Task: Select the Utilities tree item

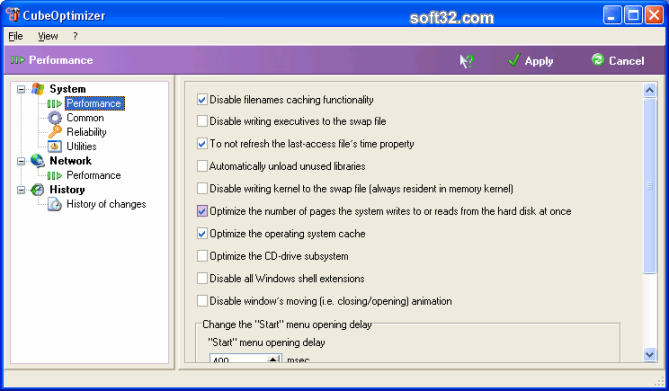Action: (81, 146)
